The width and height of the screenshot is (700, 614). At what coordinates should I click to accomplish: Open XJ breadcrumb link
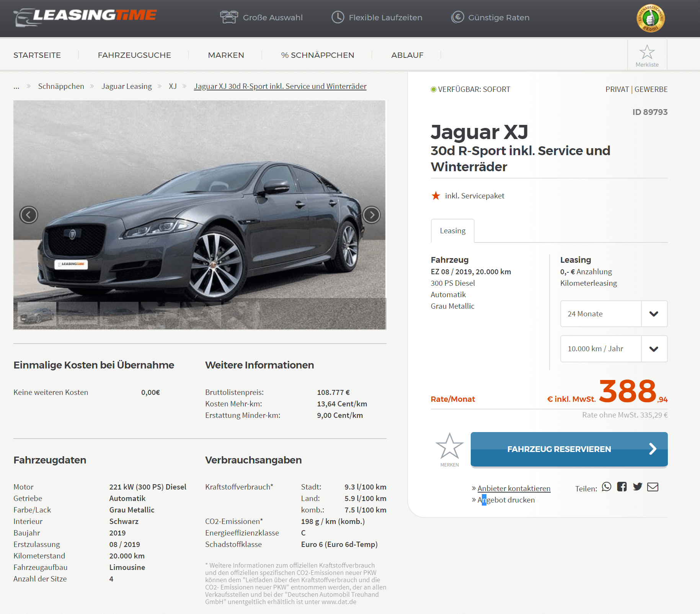[x=173, y=86]
